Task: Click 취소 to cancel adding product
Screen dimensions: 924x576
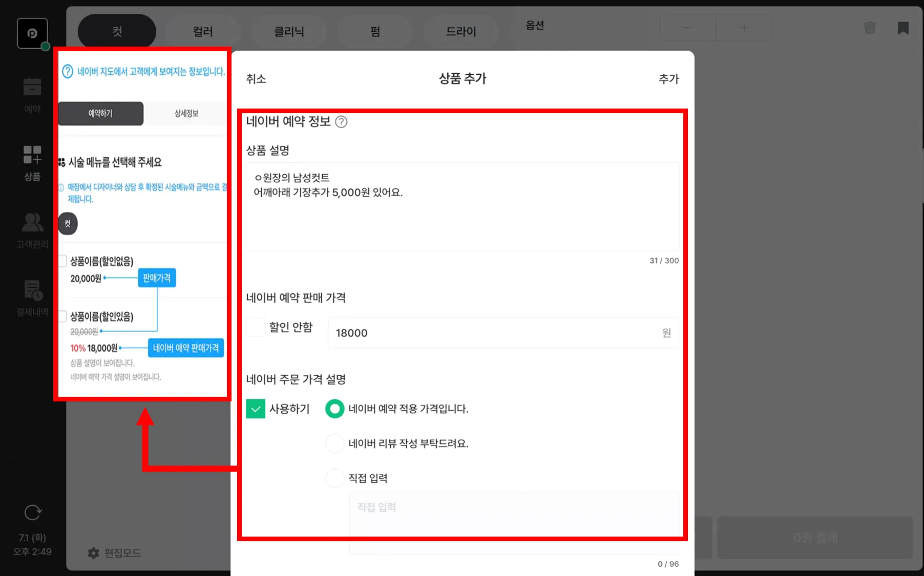Action: [256, 79]
